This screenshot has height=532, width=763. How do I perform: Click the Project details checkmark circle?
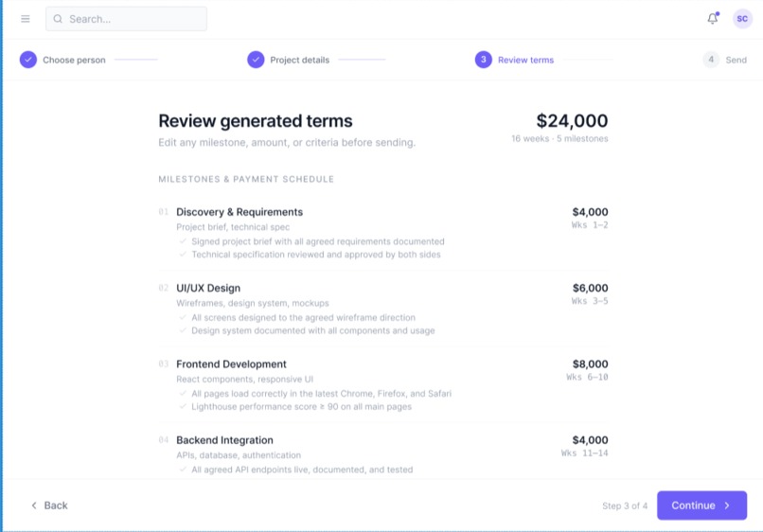coord(256,60)
